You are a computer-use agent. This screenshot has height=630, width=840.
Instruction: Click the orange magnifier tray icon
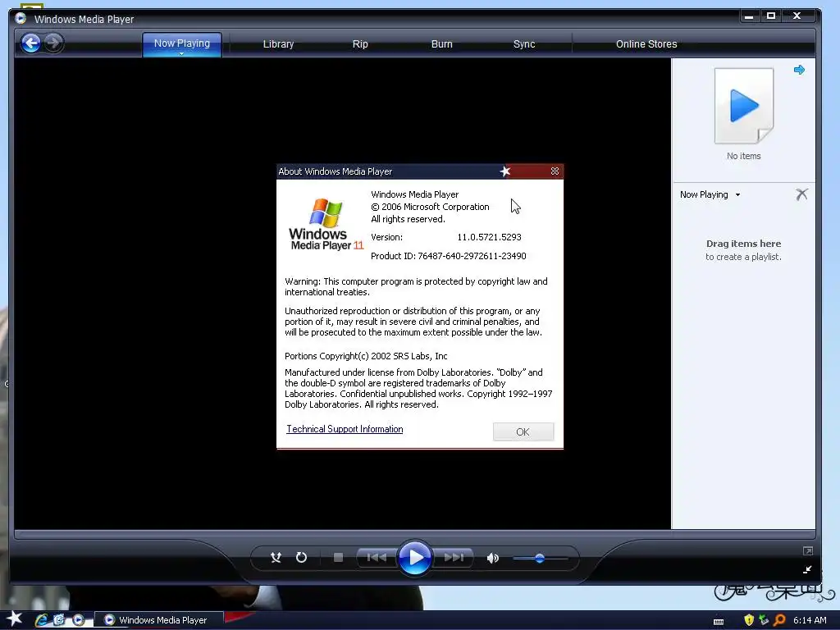click(779, 620)
